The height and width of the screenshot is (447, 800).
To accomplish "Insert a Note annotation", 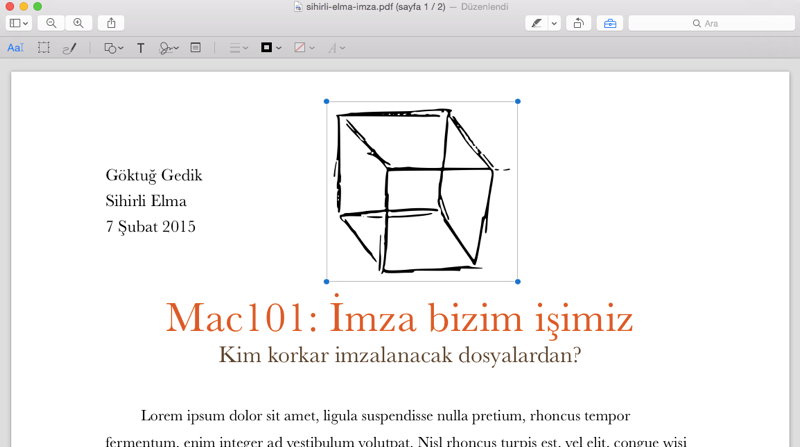I will click(x=195, y=48).
